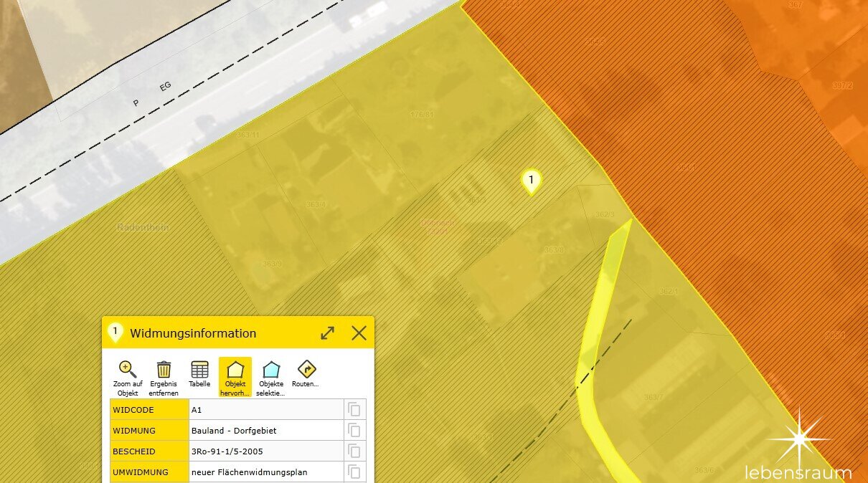The image size is (868, 483).
Task: Click parcel 363/4 on the map
Action: point(316,205)
